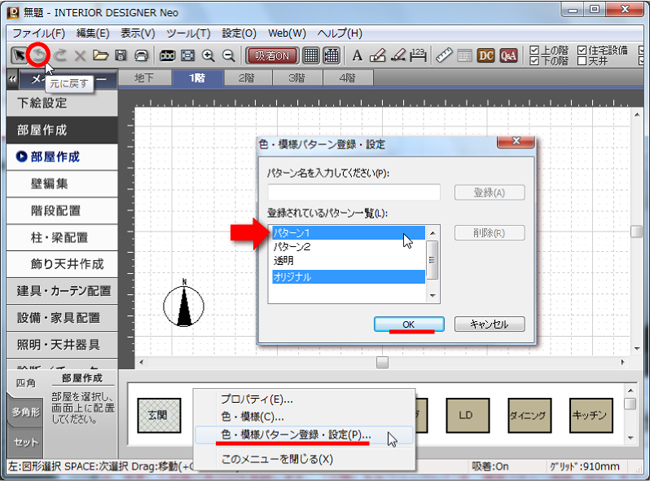Screen dimensions: 650x481
Task: Toggle the 住宅設備 checkbox
Action: point(582,50)
